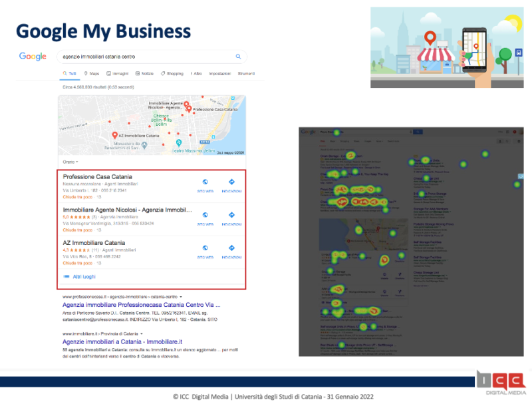Select the Professione Casa Catania map pin
Screen dimensions: 532x406
[189, 109]
